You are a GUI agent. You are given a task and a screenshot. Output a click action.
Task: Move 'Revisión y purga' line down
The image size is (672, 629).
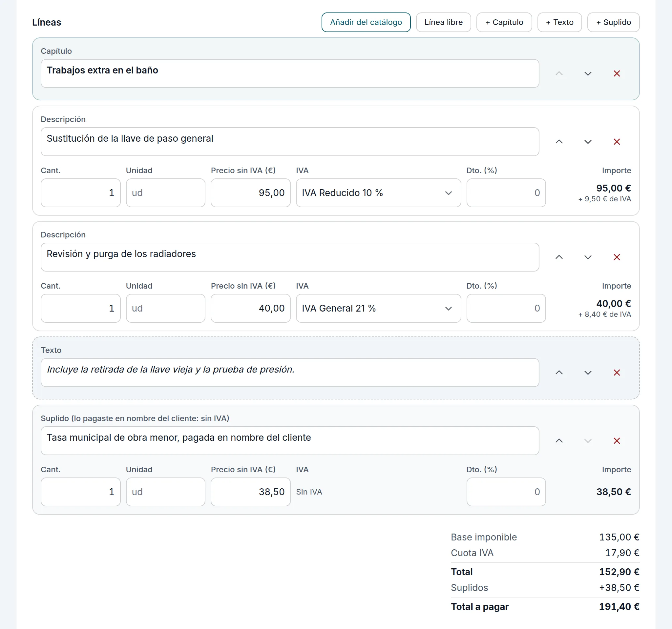588,257
